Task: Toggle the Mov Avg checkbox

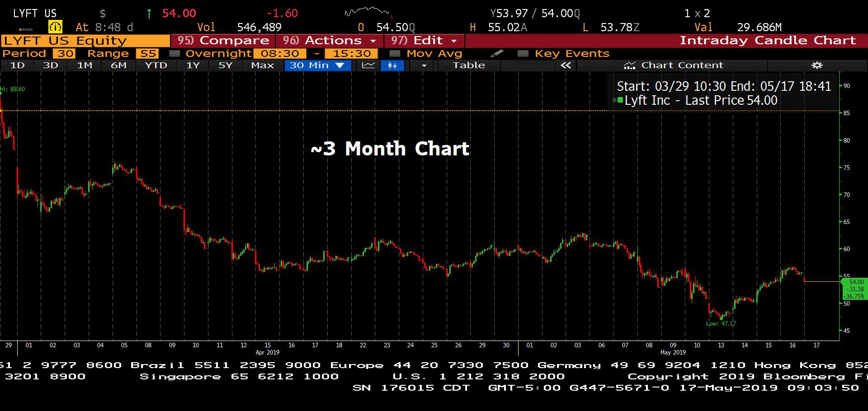Action: pyautogui.click(x=395, y=53)
